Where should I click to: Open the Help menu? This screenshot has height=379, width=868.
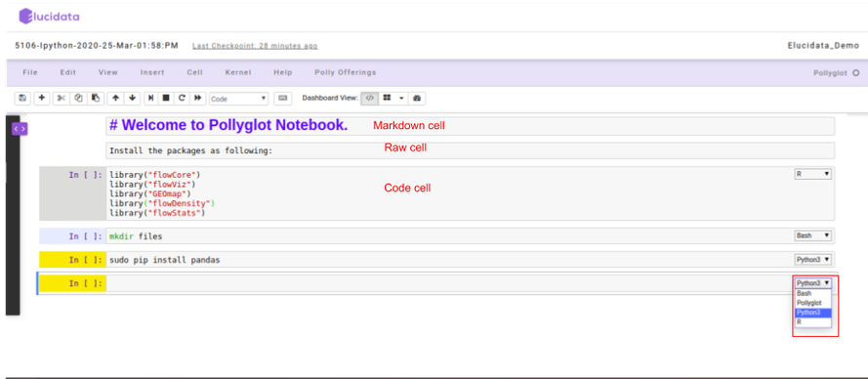pos(283,72)
